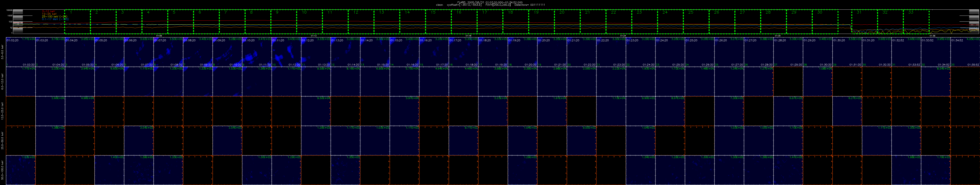Open the 3.0-6.0 keV image starting 01:34:52
The image size is (980, 185).
[966, 52]
